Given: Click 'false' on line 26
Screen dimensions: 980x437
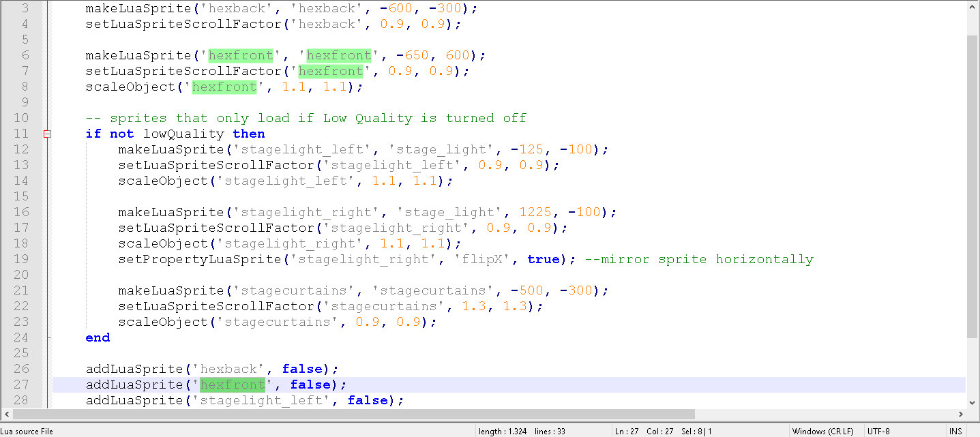Looking at the screenshot, I should pyautogui.click(x=302, y=369).
